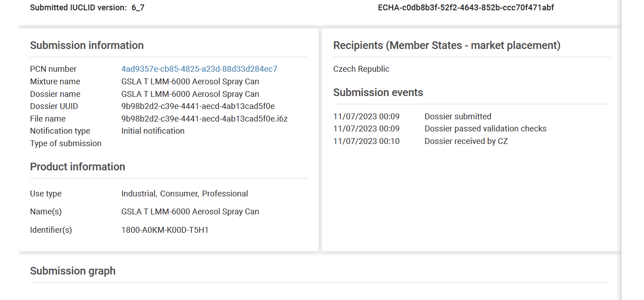
Task: Click the ECHA submission number at top
Action: (x=466, y=8)
